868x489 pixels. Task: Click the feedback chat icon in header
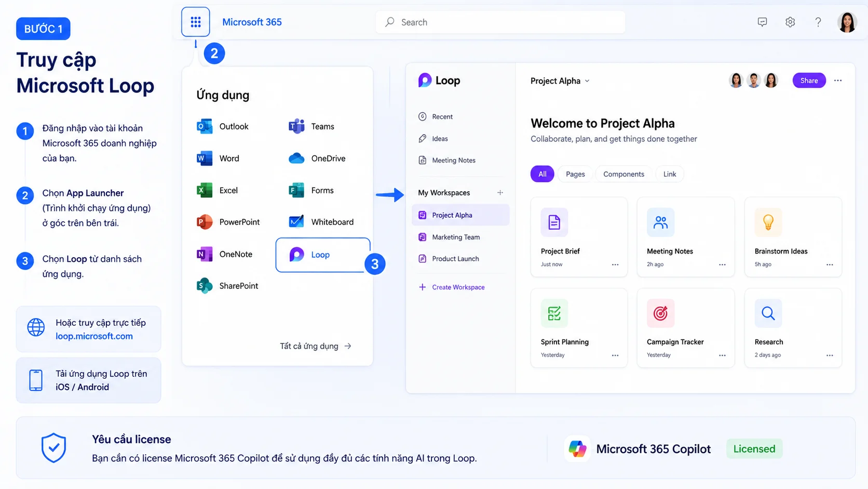pos(762,22)
